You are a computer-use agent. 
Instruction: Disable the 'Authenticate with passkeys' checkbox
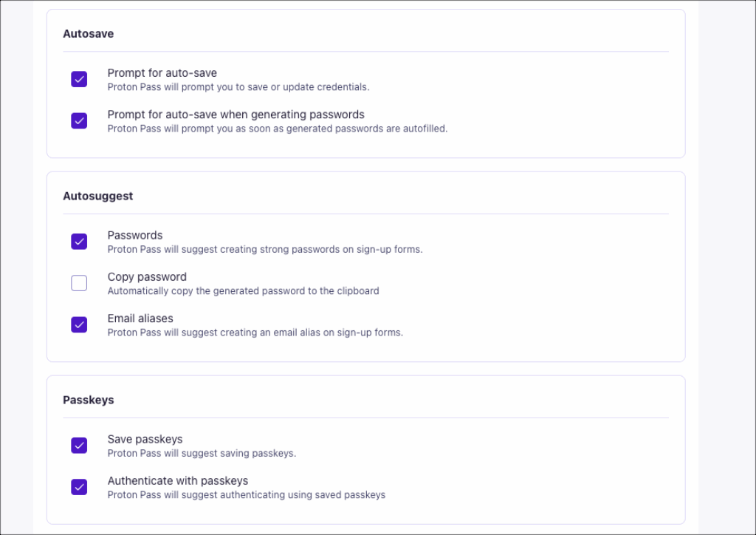pyautogui.click(x=79, y=487)
